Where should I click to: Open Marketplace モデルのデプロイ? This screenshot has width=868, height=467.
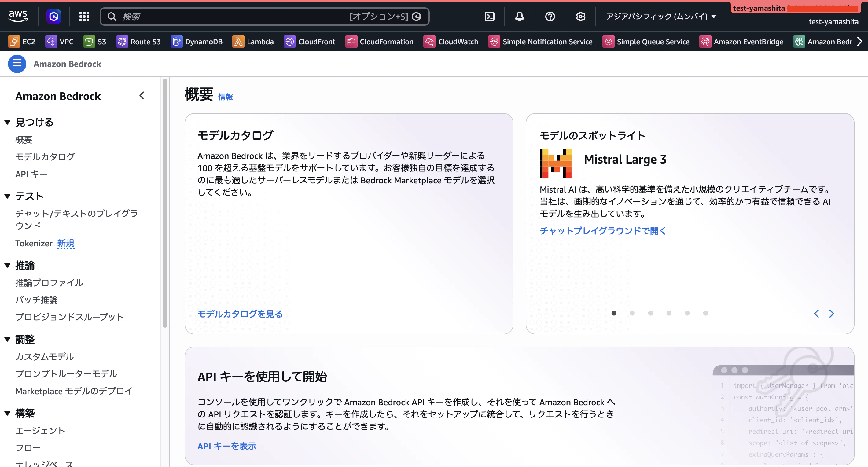click(x=74, y=391)
